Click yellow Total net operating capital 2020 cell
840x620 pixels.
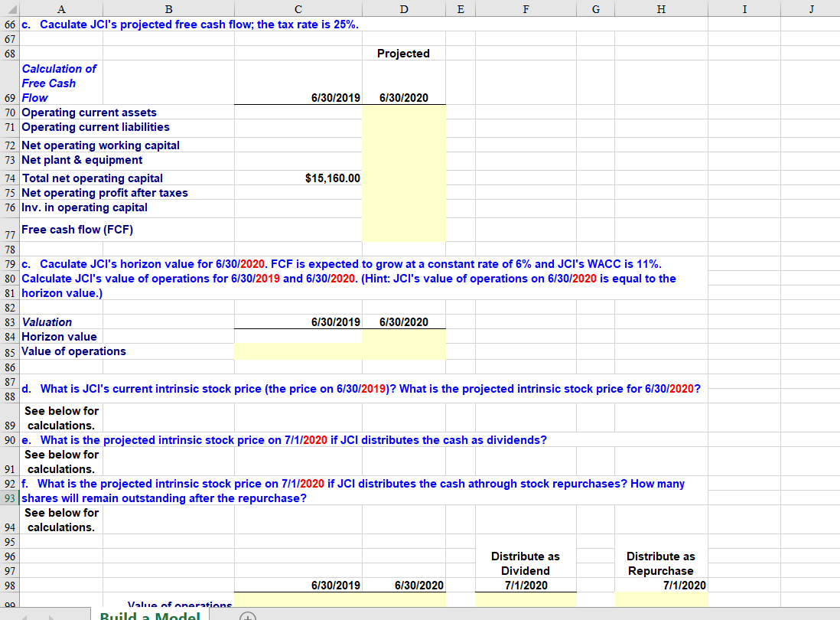(404, 178)
